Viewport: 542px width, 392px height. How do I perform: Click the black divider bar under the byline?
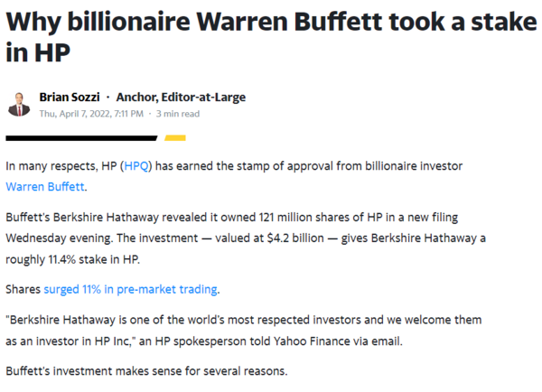point(81,138)
